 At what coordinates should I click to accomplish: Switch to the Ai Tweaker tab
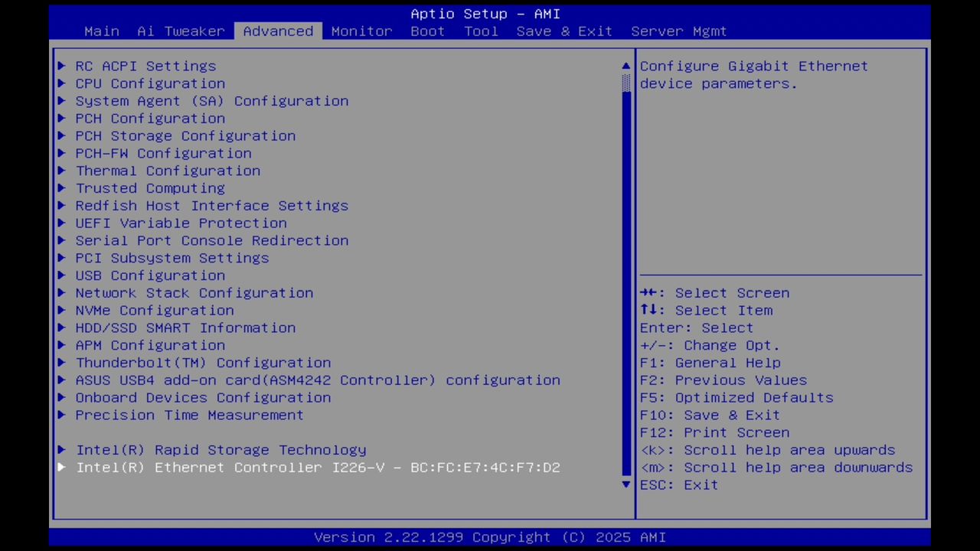pyautogui.click(x=181, y=31)
